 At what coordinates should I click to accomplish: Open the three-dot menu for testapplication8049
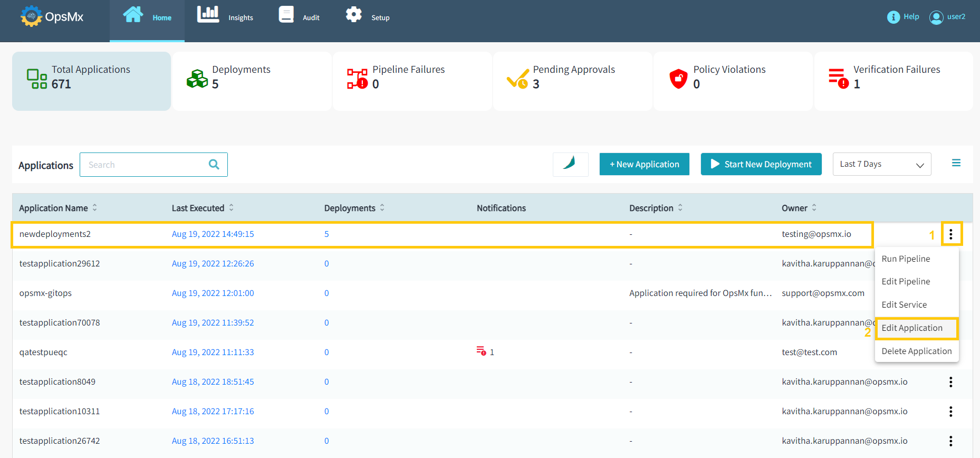click(950, 382)
